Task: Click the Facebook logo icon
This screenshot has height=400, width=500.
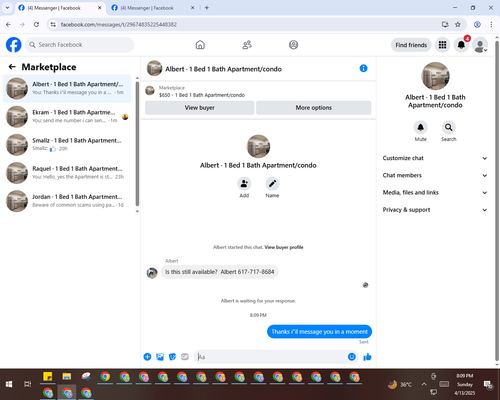Action: tap(14, 45)
